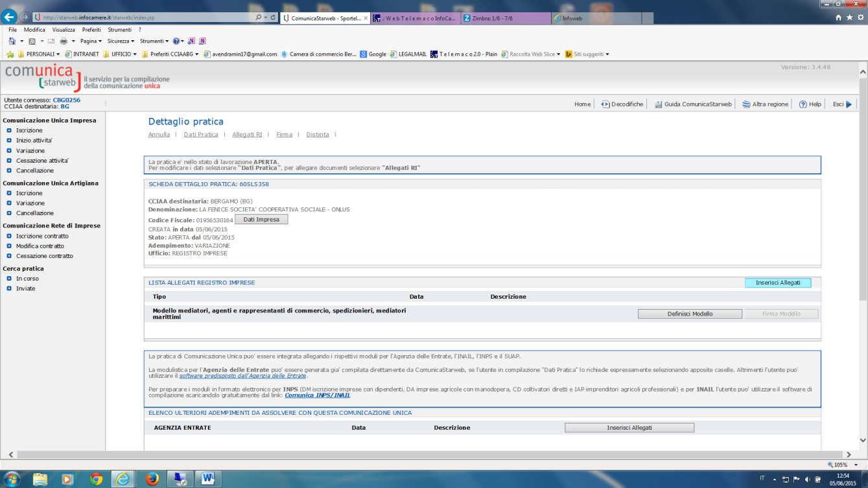Click Inserisci Allegati for Agenzia Entrate
This screenshot has width=868, height=488.
pos(629,428)
